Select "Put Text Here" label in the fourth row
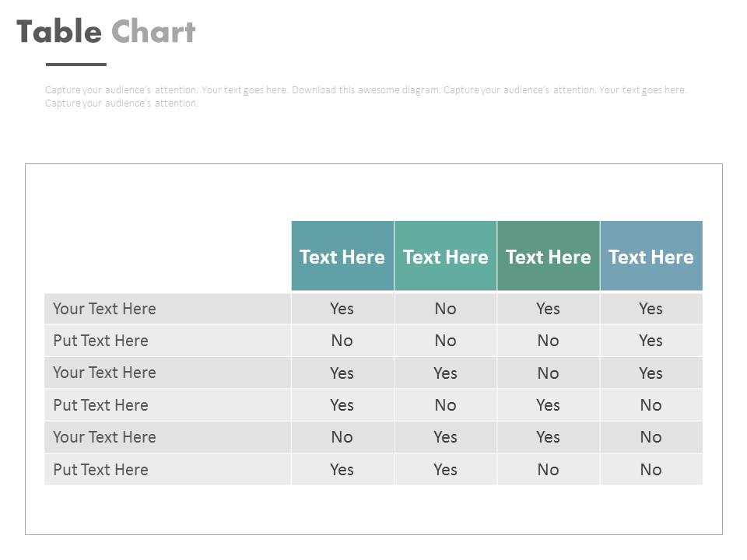Viewport: 747px width, 560px height. click(x=100, y=404)
